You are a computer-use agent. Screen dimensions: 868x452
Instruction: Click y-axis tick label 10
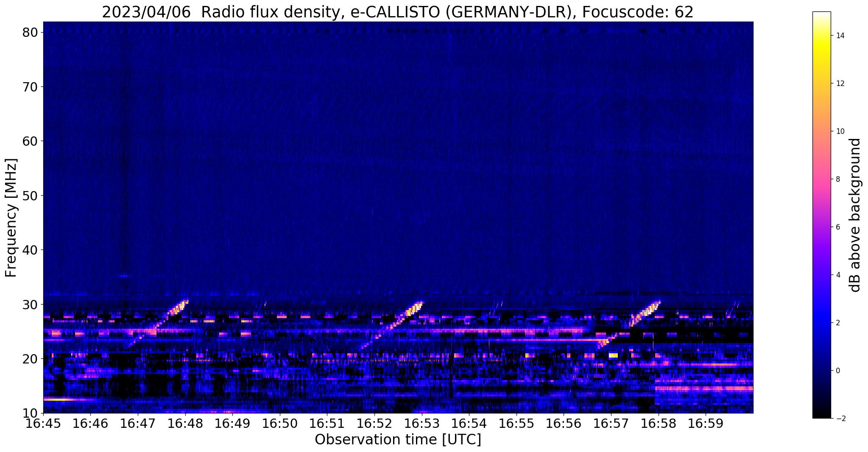(30, 413)
